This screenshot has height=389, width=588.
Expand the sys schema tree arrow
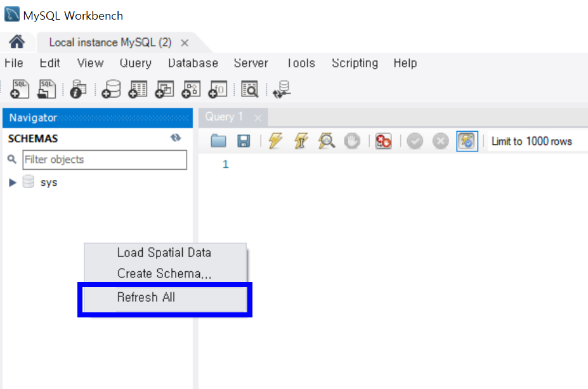(13, 182)
